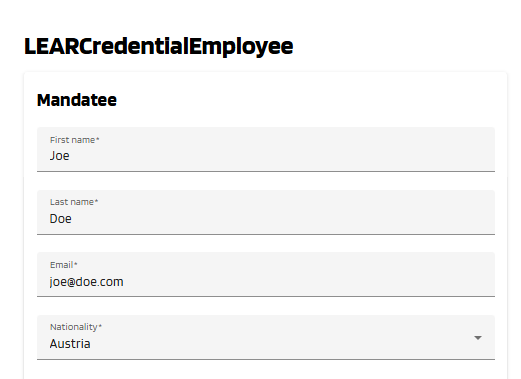Click the Mandatee section heading

pyautogui.click(x=77, y=100)
